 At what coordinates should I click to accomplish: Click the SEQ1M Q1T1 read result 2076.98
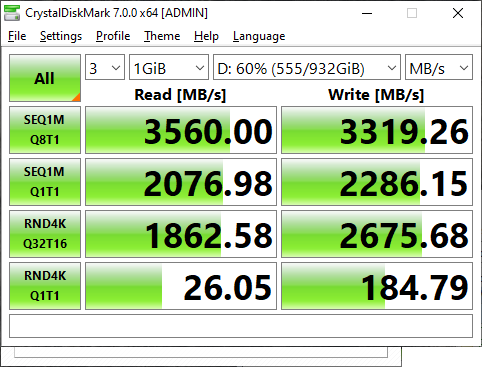point(181,182)
